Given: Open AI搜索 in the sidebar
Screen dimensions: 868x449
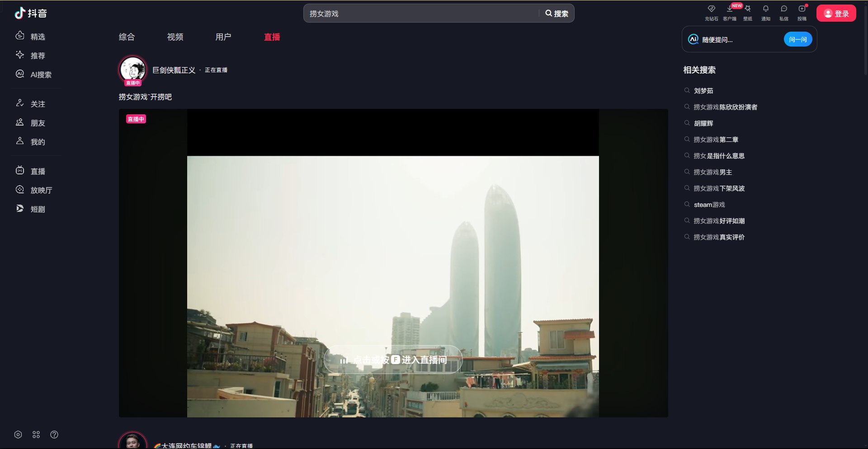Looking at the screenshot, I should click(x=33, y=75).
